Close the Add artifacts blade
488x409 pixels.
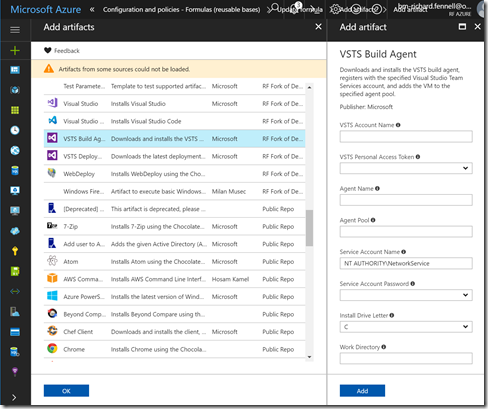coord(318,27)
